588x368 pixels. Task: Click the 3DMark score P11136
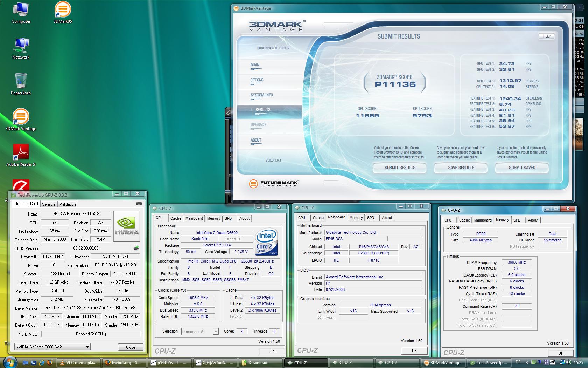[x=395, y=84]
